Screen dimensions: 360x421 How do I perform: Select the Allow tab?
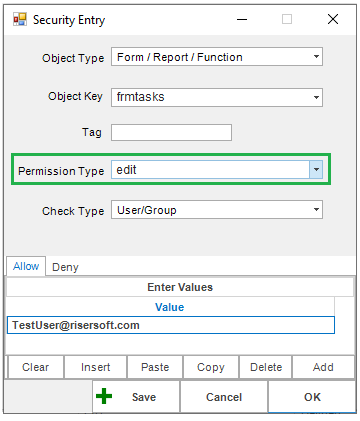click(x=26, y=266)
